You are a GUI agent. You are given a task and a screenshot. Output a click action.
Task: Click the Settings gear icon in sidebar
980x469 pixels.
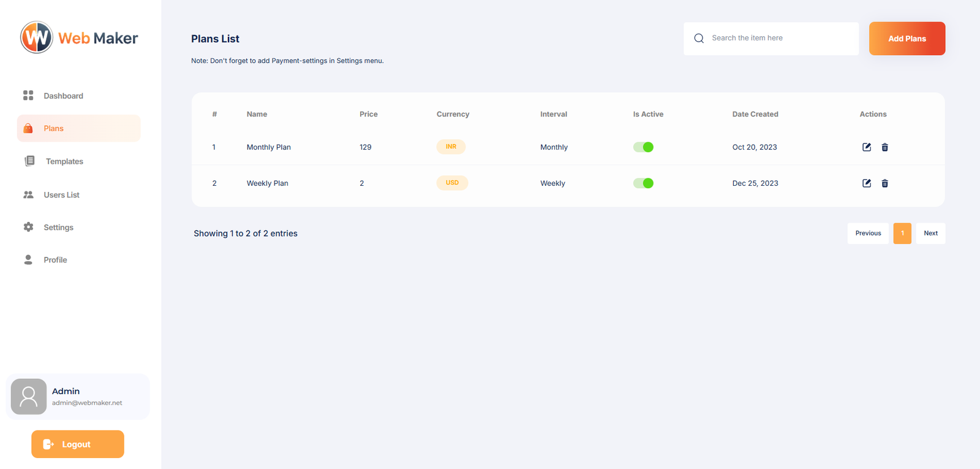pyautogui.click(x=28, y=227)
